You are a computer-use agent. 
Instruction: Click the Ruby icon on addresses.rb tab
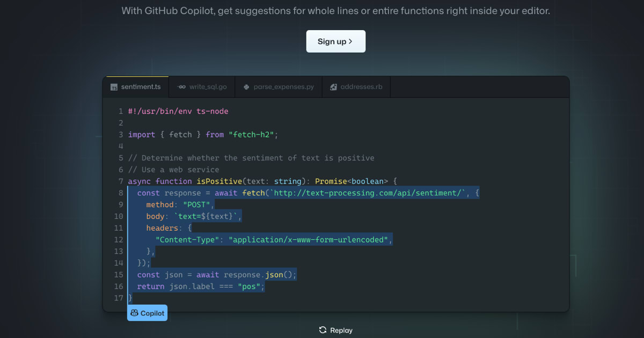333,87
